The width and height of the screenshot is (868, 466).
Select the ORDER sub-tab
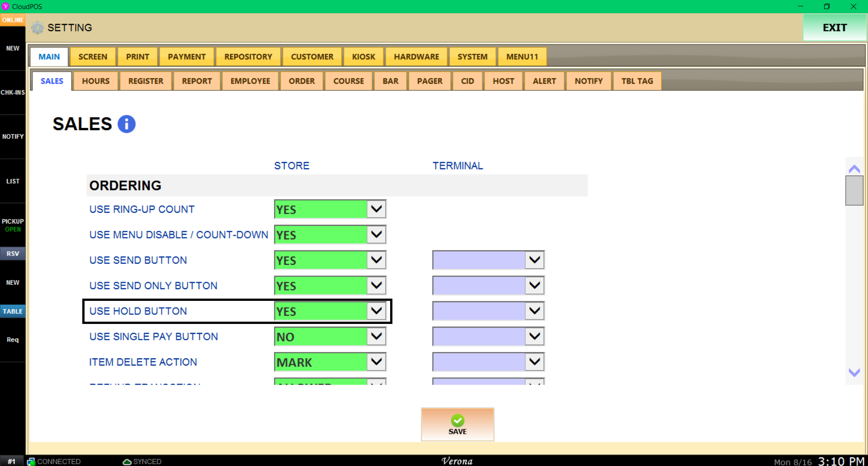tap(302, 81)
